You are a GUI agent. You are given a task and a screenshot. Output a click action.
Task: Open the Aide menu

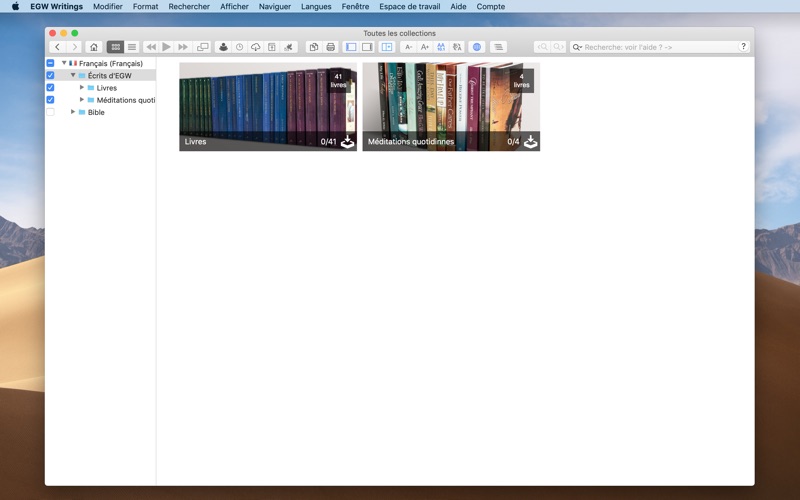point(458,7)
